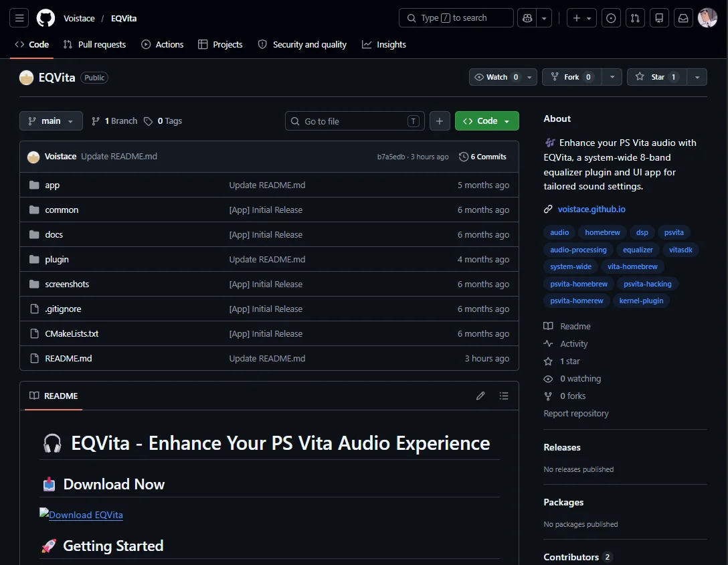Click the equalizer topic tag
Viewport: 728px width, 565px height.
click(x=638, y=250)
